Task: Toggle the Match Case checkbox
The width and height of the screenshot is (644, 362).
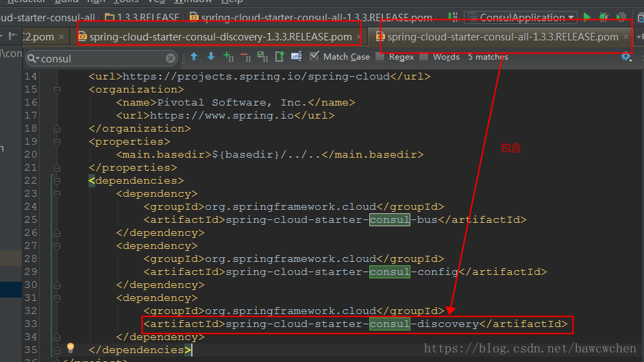Action: 314,56
